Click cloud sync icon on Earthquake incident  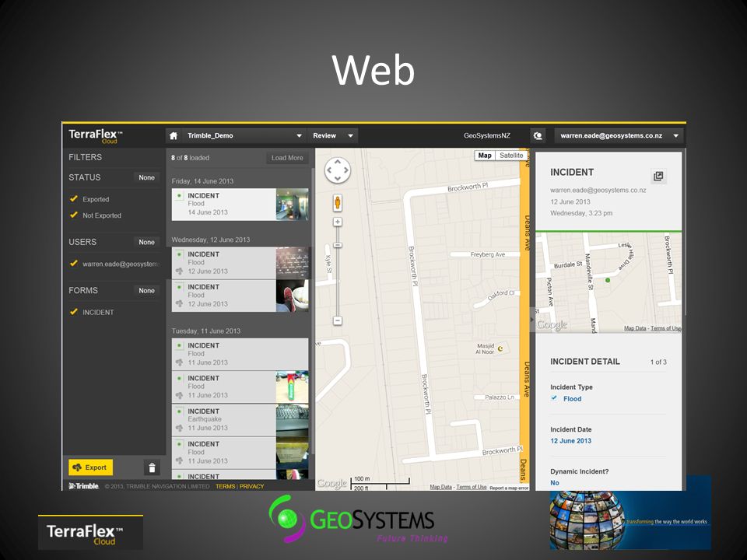click(x=179, y=428)
